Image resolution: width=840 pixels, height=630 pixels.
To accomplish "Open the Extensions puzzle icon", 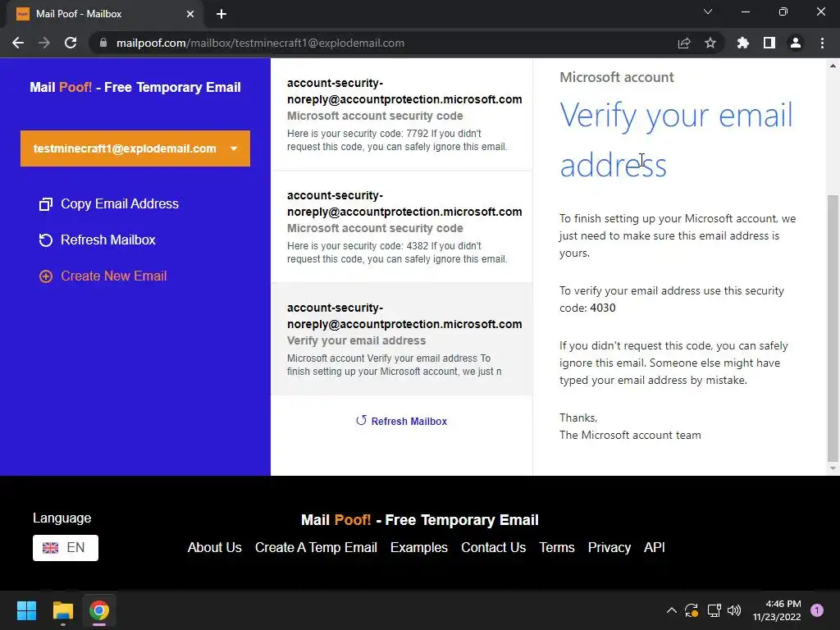I will coord(742,43).
